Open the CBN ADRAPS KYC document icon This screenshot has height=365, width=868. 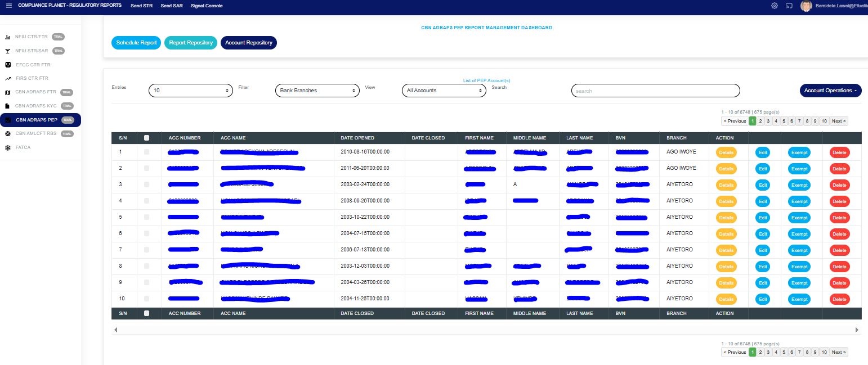click(x=7, y=106)
